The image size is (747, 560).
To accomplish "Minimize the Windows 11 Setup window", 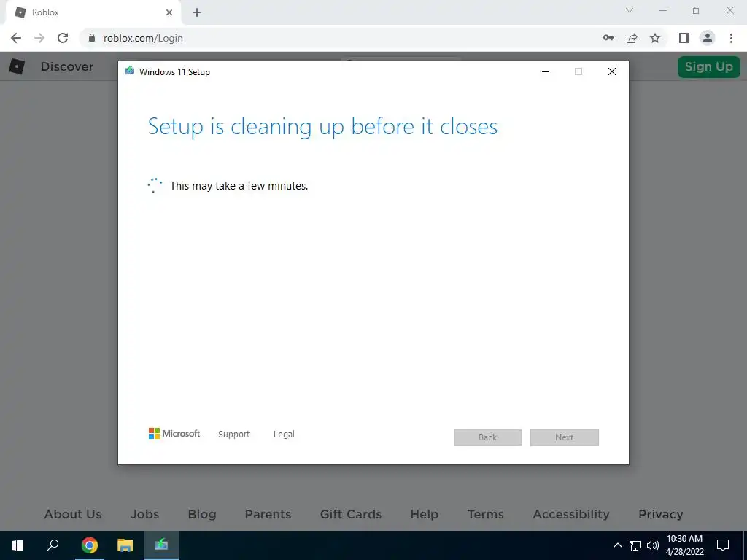I will [546, 71].
